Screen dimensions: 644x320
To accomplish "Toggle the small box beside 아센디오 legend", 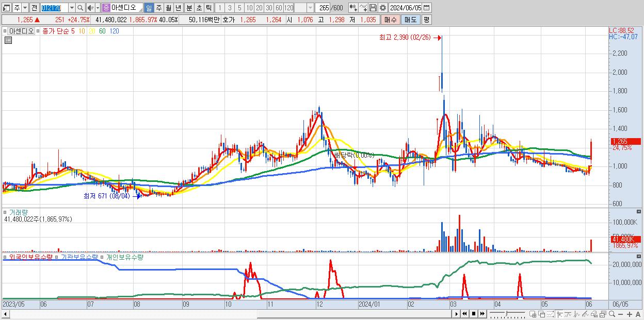I will tap(6, 31).
